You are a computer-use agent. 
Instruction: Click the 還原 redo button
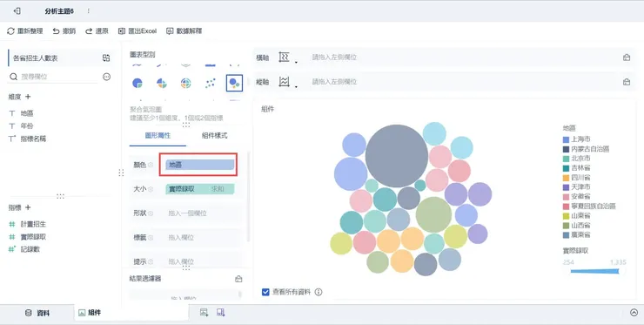(x=97, y=30)
